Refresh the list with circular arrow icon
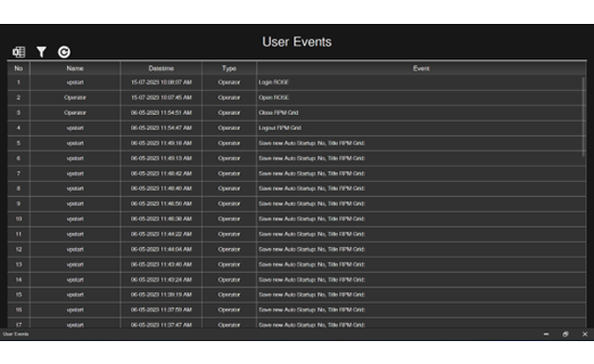Image resolution: width=594 pixels, height=364 pixels. [64, 52]
